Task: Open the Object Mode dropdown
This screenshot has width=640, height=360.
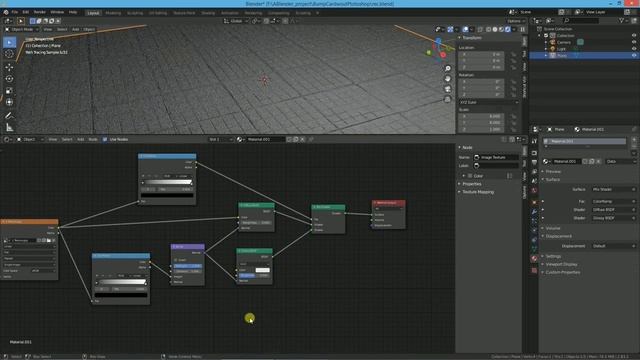Action: tap(22, 29)
